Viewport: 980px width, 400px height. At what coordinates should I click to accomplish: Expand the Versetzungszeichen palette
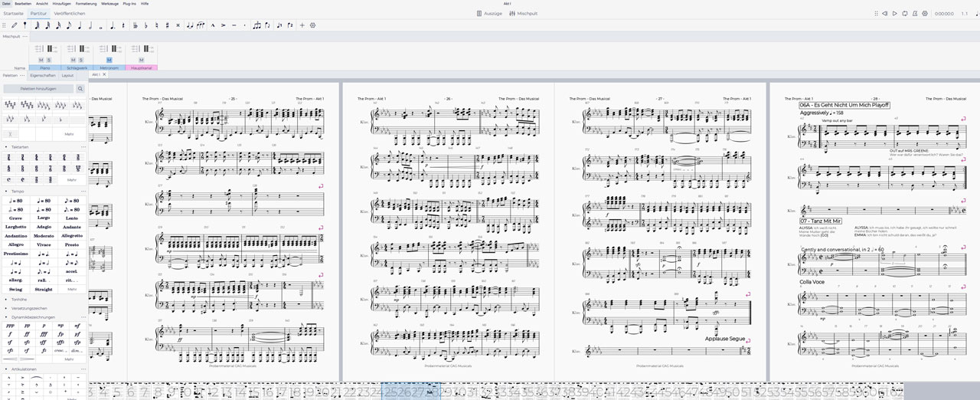click(6, 308)
